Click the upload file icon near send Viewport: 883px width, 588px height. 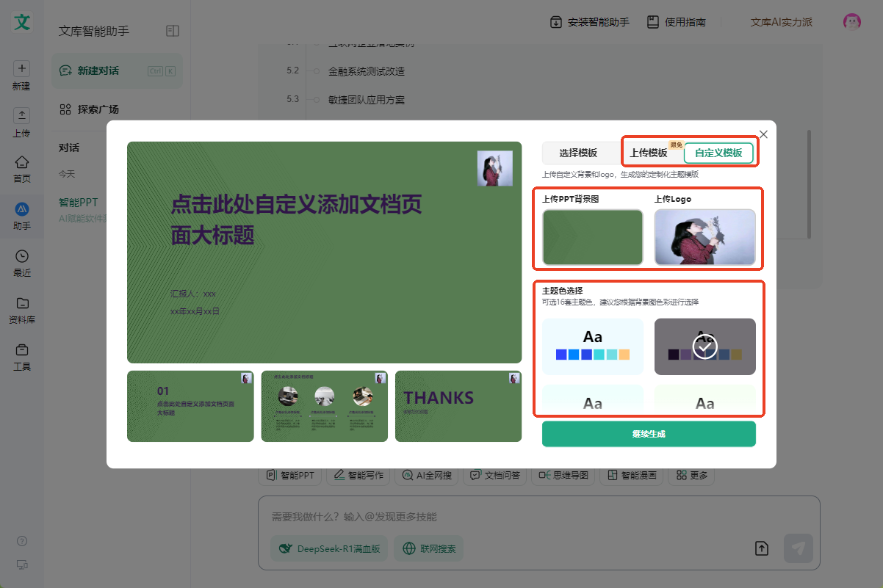(762, 548)
